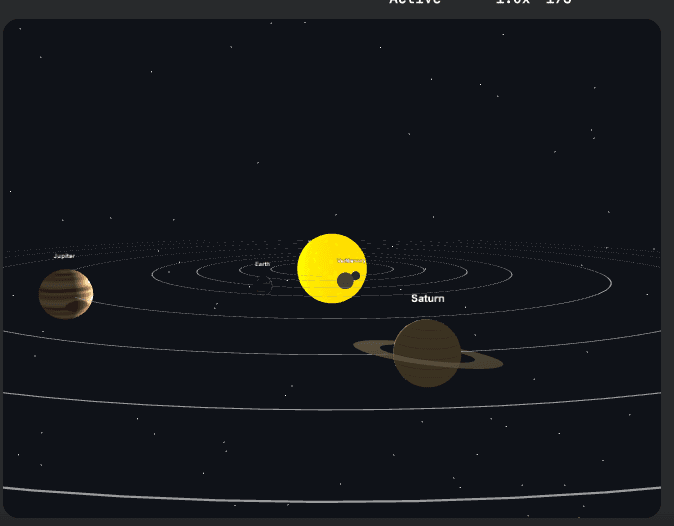674x526 pixels.
Task: Click the Earth text label
Action: [x=262, y=264]
